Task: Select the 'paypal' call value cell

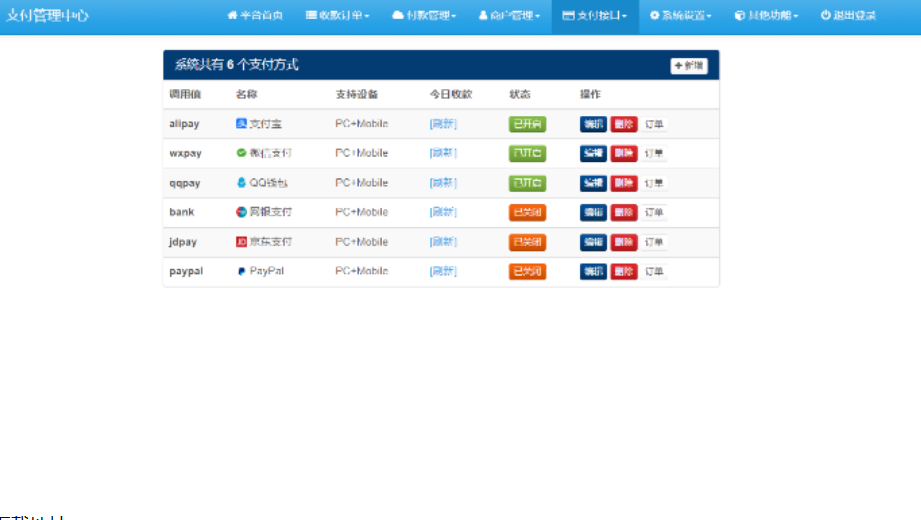Action: 186,271
